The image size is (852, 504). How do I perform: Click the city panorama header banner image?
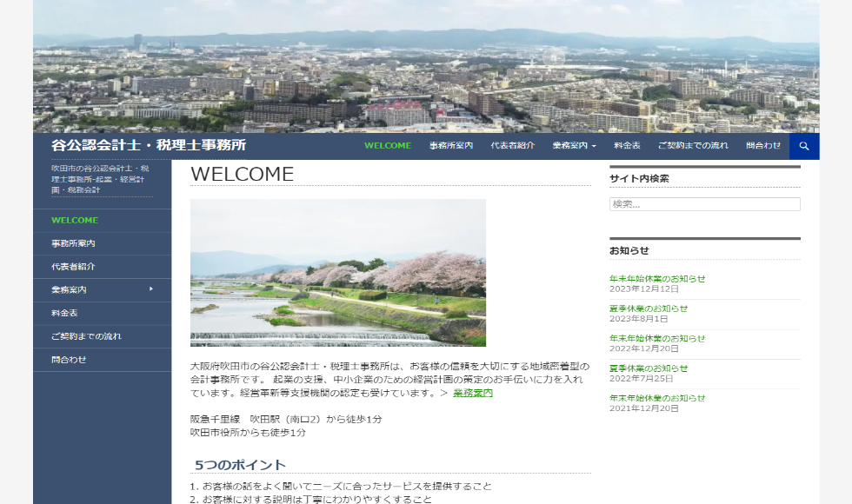coord(426,66)
